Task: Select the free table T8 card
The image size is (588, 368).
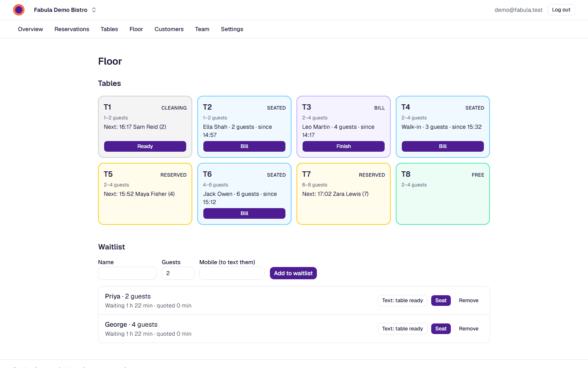Action: tap(443, 194)
